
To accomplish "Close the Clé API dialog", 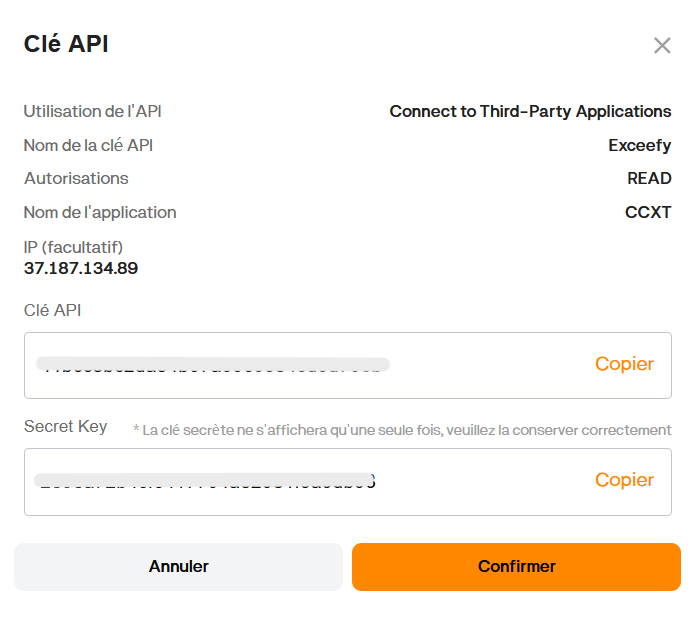I will coord(661,46).
